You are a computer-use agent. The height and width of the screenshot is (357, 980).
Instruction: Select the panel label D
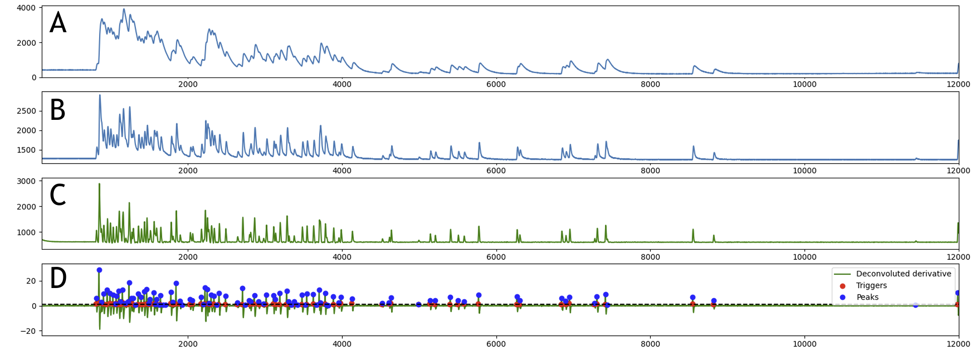pos(58,278)
